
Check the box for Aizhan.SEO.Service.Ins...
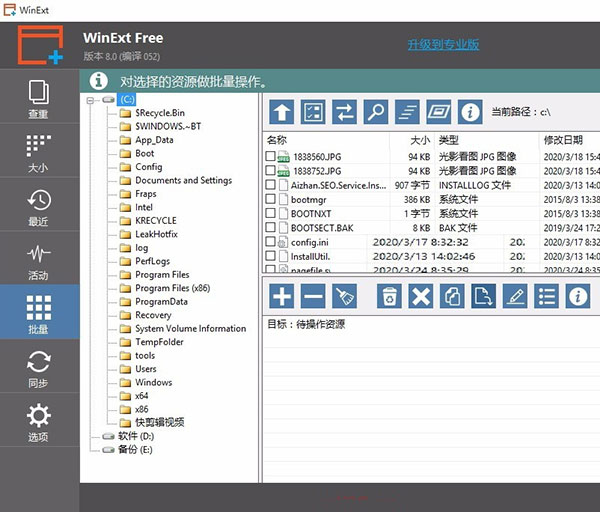[x=270, y=184]
